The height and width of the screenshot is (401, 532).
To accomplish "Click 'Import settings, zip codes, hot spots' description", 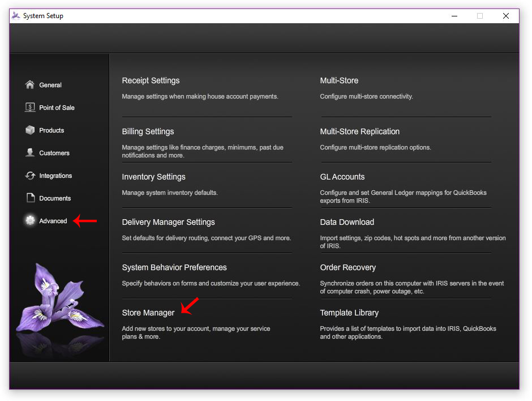I will [413, 242].
